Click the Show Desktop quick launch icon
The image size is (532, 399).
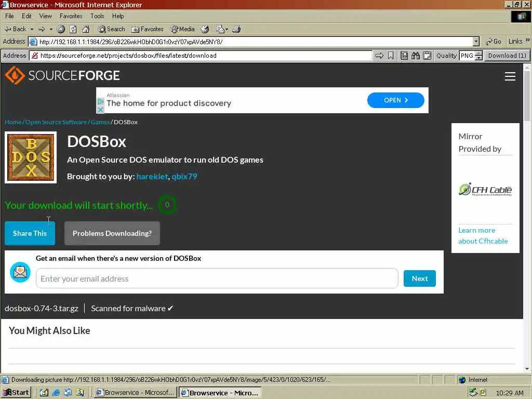[x=45, y=393]
